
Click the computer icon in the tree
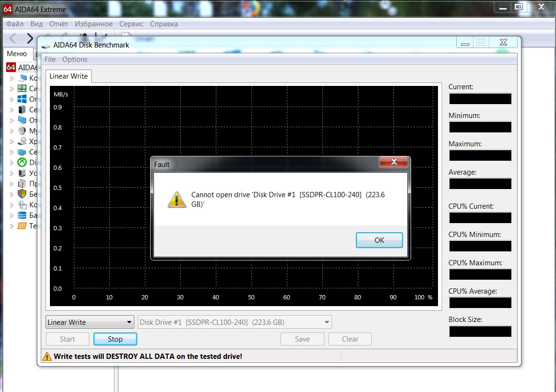tap(23, 78)
